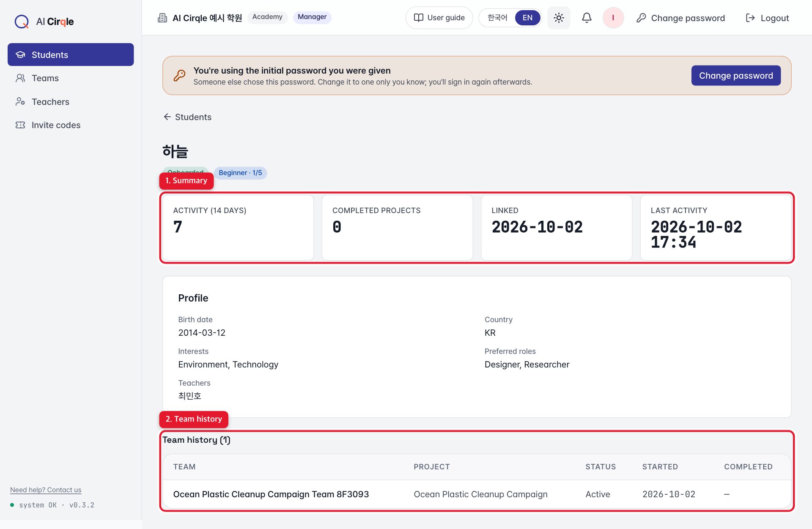Open the Teams sidebar section
The image size is (812, 529).
[71, 78]
